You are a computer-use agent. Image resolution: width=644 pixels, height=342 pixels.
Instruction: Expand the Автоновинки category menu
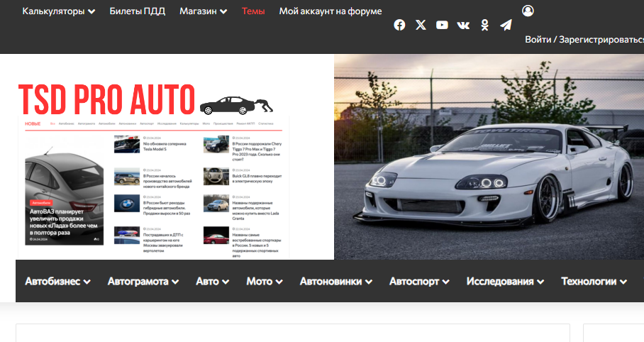pos(336,282)
